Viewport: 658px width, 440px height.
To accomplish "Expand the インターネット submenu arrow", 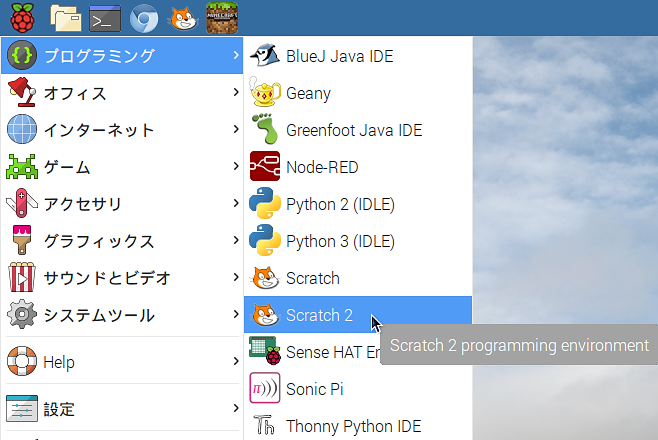I will click(236, 129).
